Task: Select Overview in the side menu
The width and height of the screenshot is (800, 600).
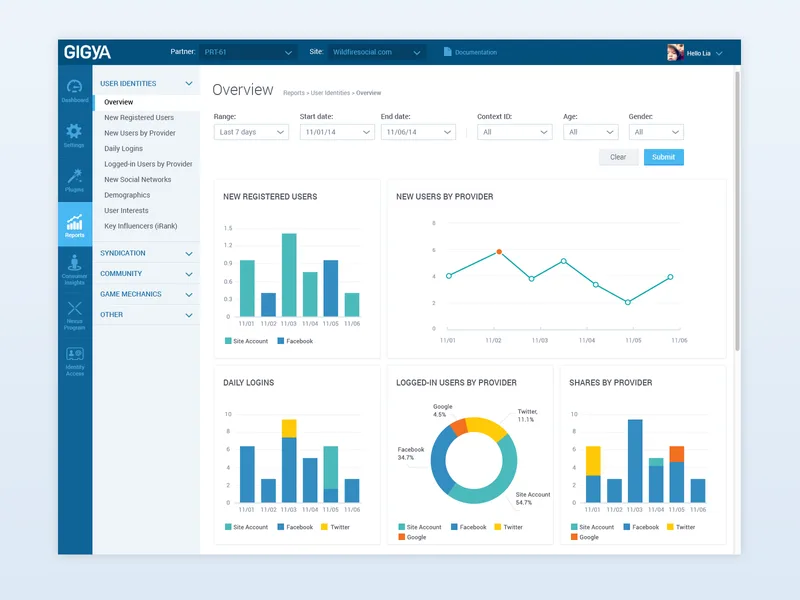Action: [146, 102]
